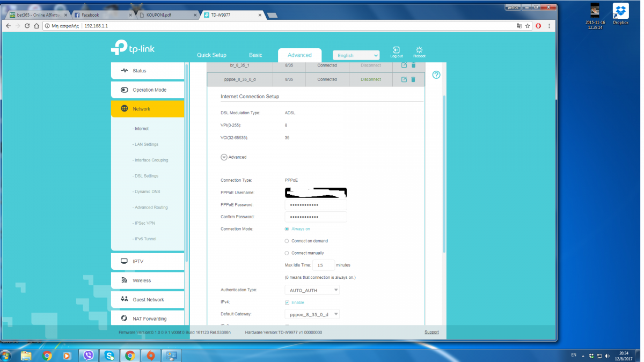
Task: Select the Advanced tab
Action: pos(299,55)
